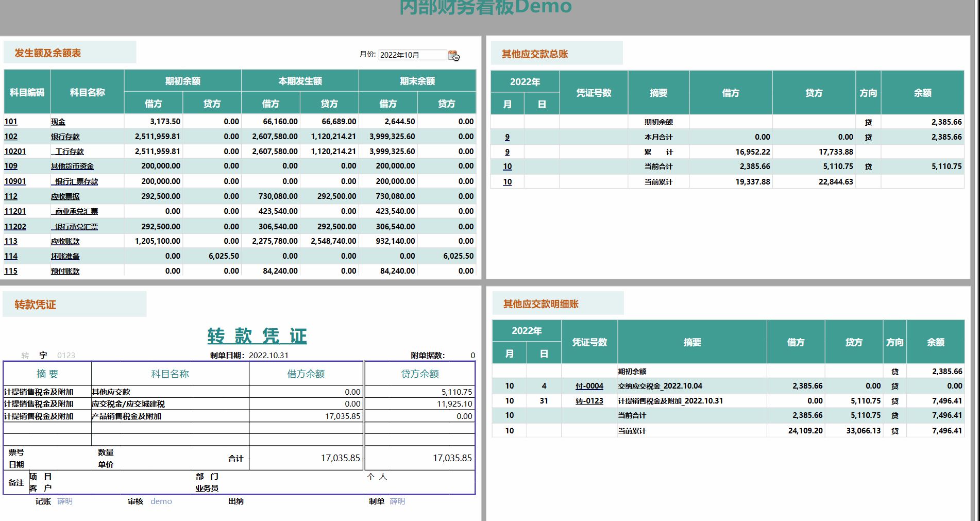Click the 转款凭证 panel heading
The height and width of the screenshot is (521, 980).
coord(35,305)
